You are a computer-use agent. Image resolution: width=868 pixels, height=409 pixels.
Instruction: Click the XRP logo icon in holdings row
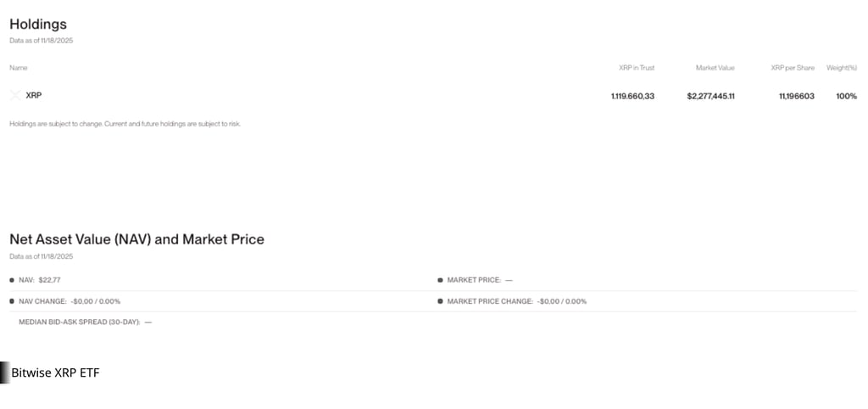[15, 96]
